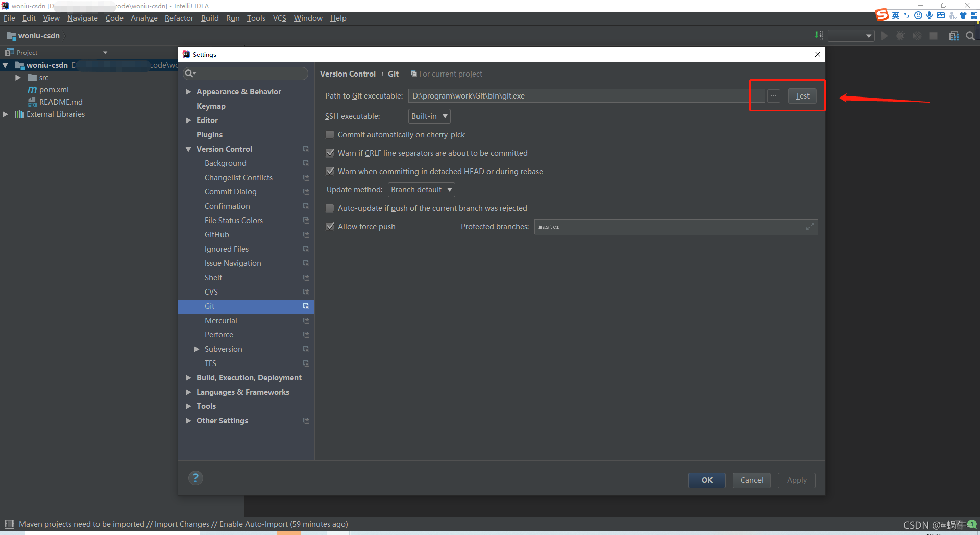The height and width of the screenshot is (535, 980).
Task: Open the run configuration dropdown in toolbar
Action: click(x=851, y=36)
